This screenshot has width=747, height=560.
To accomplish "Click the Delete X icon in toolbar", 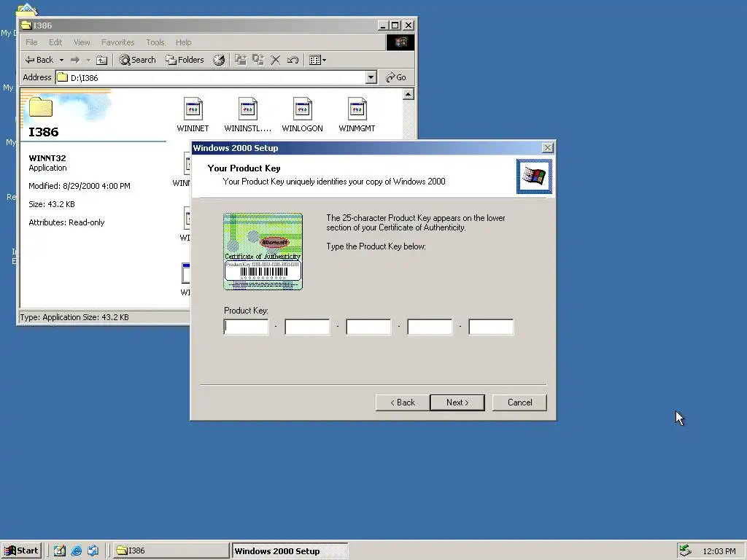I will (275, 60).
